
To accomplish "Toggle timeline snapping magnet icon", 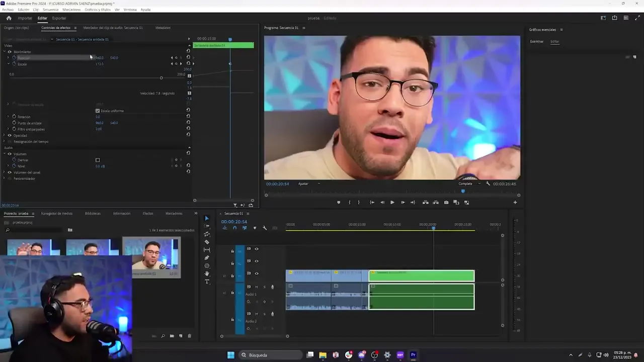I will pos(234,228).
